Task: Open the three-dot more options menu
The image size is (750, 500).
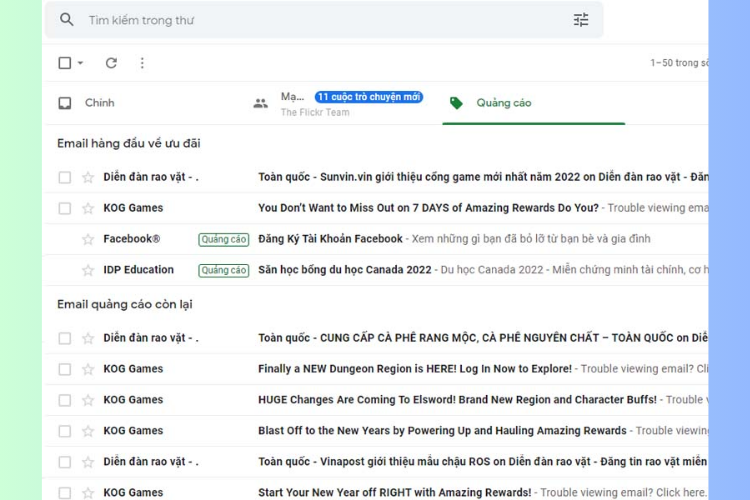Action: [142, 63]
